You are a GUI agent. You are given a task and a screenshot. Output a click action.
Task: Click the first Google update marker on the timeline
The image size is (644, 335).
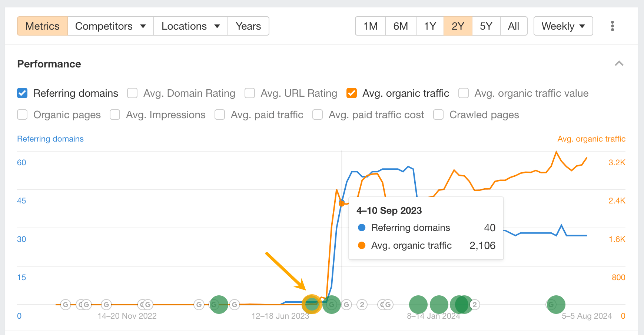click(x=66, y=305)
